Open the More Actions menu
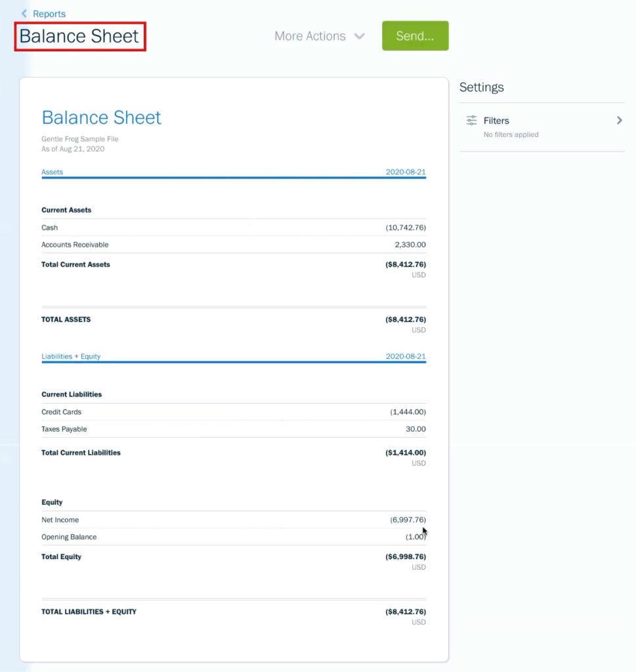The width and height of the screenshot is (636, 672). [x=310, y=36]
